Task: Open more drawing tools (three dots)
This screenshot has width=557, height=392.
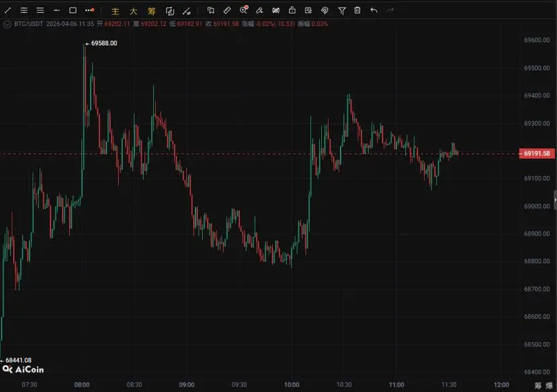Action: click(89, 10)
